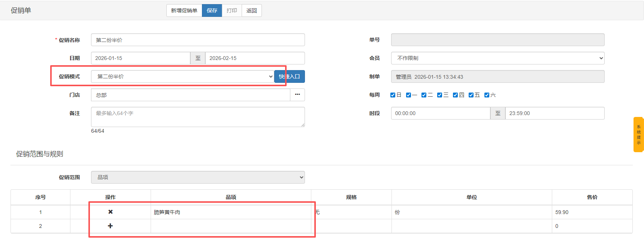This screenshot has width=644, height=244.
Task: Uncheck the 一 (Monday) checkbox
Action: [408, 95]
